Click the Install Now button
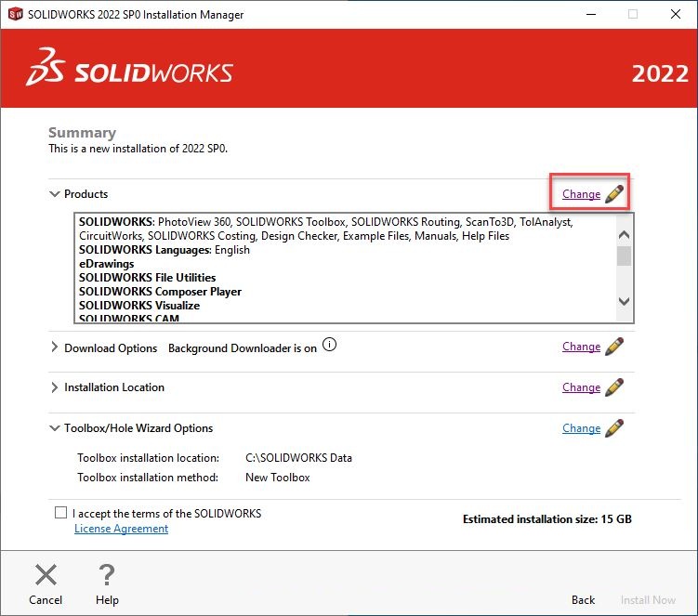 pyautogui.click(x=648, y=600)
